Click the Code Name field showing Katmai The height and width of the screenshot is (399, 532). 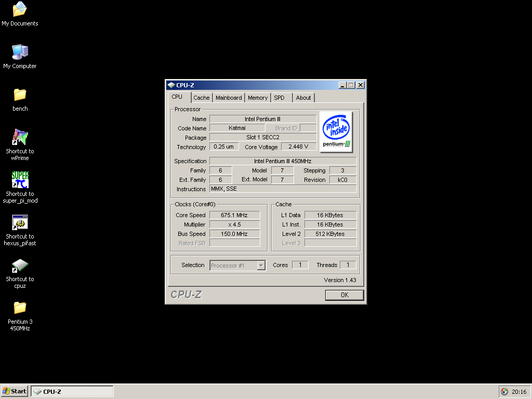(x=237, y=128)
